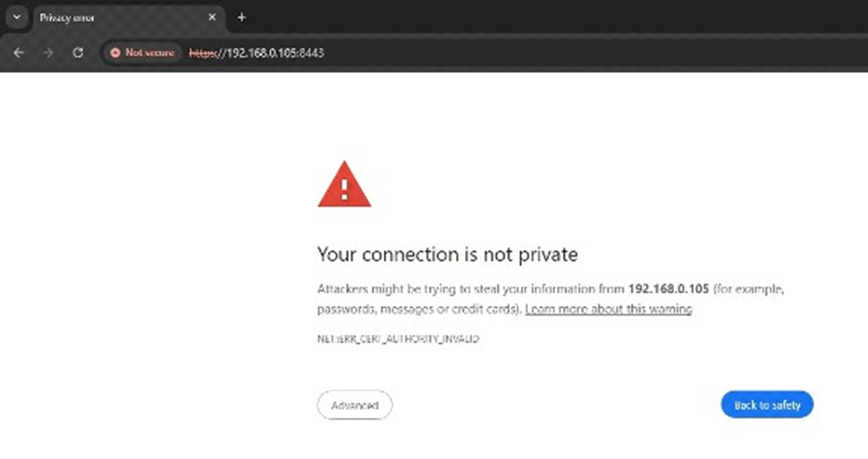Focus the address bar showing 192.168.0.105:8443
The image size is (868, 459).
pyautogui.click(x=482, y=52)
